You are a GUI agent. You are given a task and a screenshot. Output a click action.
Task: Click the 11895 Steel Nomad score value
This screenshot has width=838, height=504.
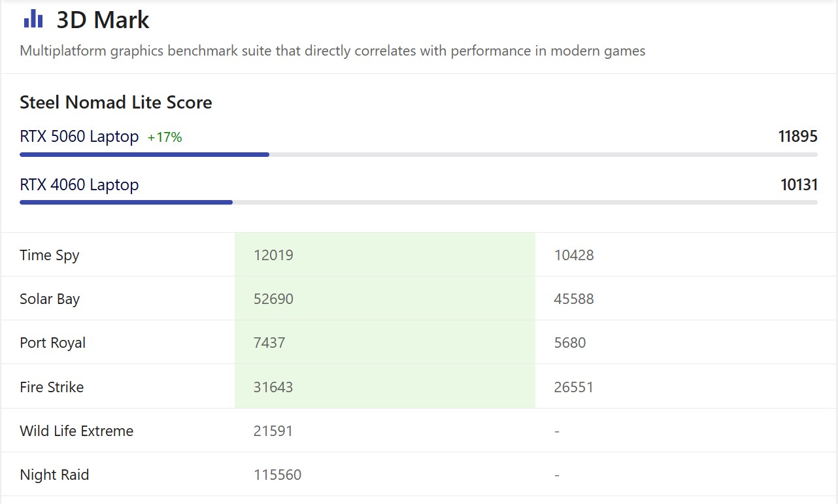click(x=797, y=137)
